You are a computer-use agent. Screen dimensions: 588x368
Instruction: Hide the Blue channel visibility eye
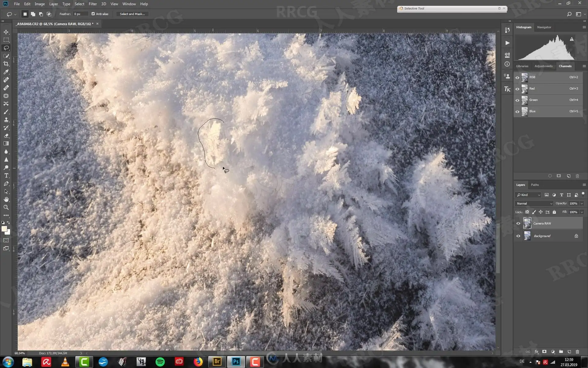point(517,112)
